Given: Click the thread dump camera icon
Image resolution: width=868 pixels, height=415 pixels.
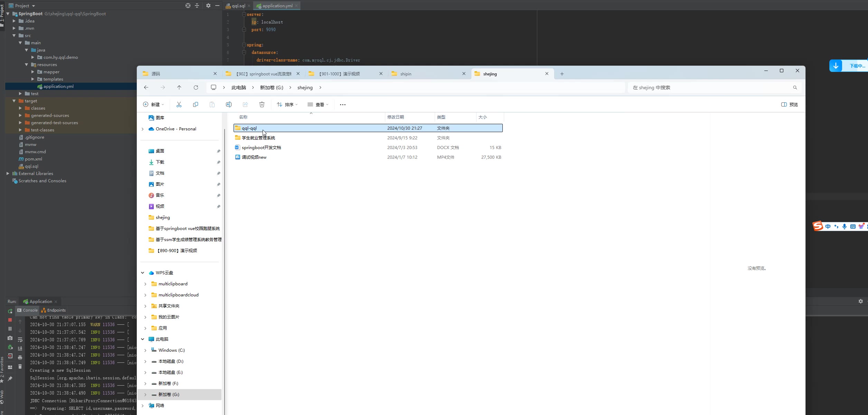Looking at the screenshot, I should click(x=10, y=338).
